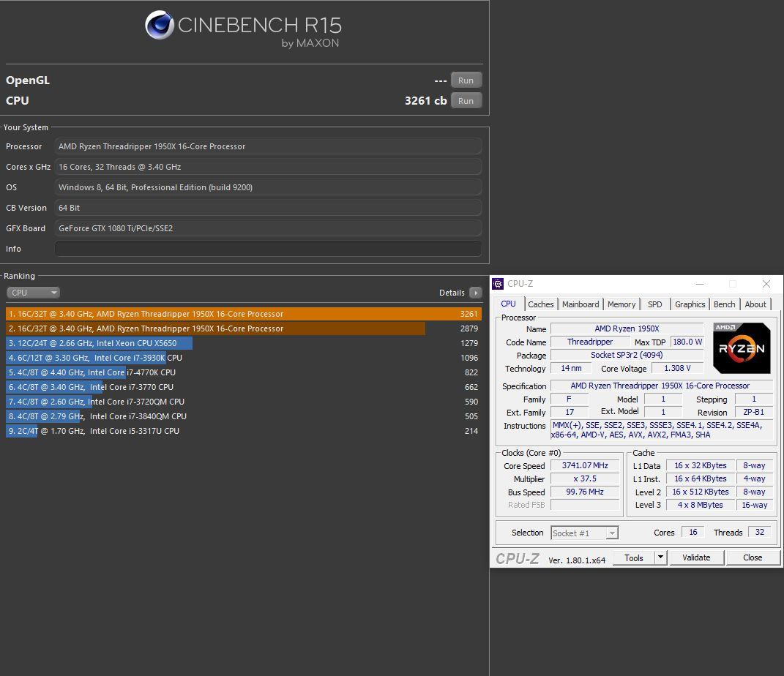Click the Instructions list text
This screenshot has height=676, width=784.
pos(661,430)
